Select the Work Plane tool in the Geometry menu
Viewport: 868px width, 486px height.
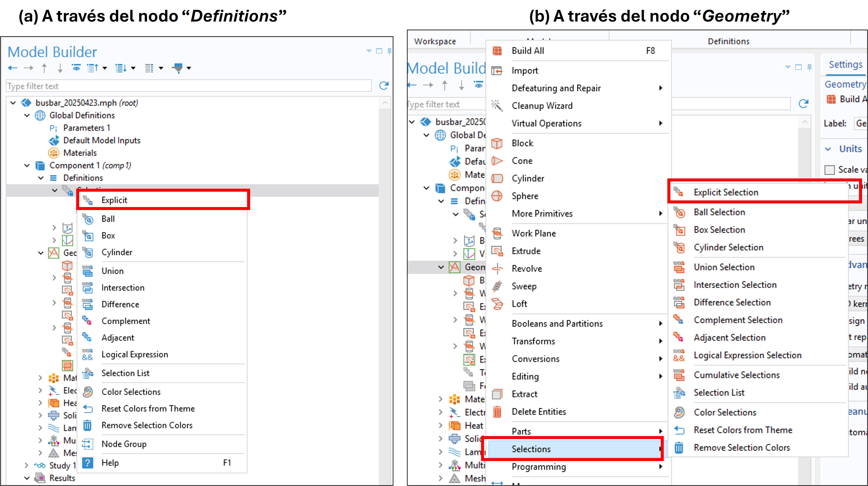[534, 233]
